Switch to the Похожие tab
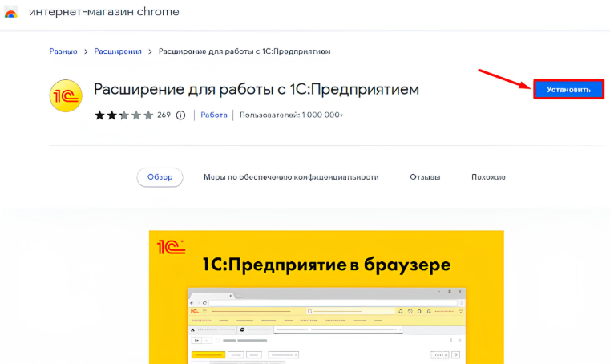 (x=488, y=177)
